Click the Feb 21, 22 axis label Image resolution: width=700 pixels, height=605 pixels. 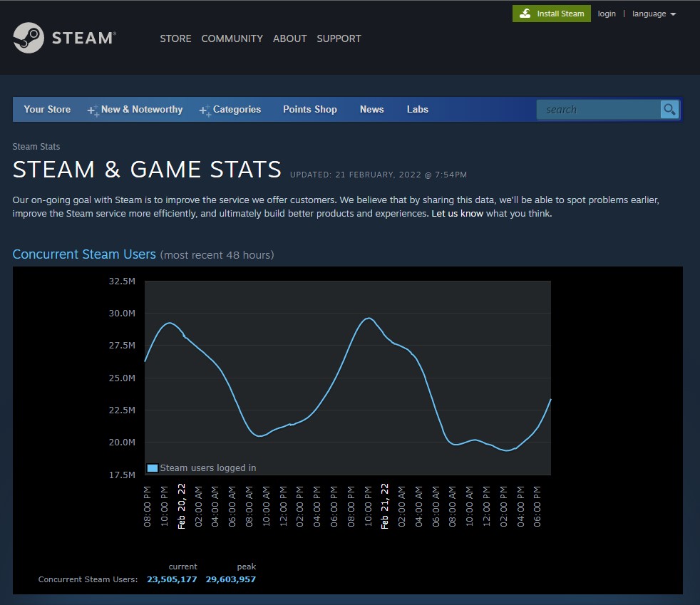tap(384, 507)
